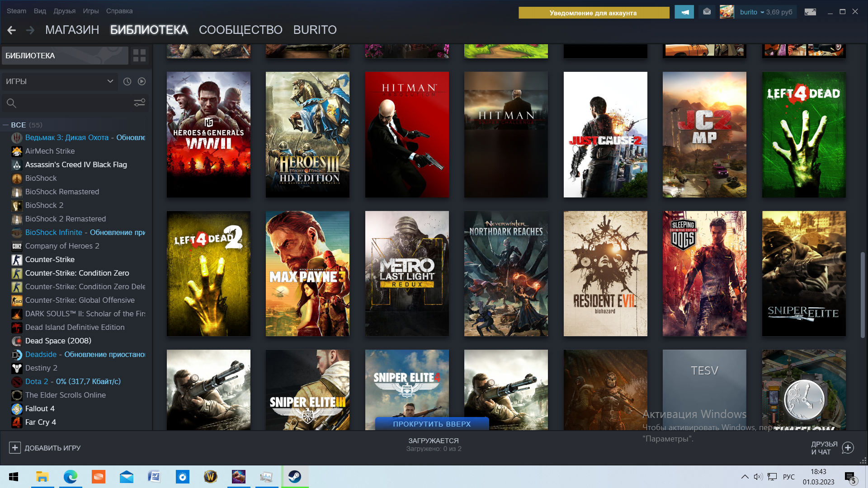
Task: Click БИБЛИОТЕКА home sidebar button
Action: coord(65,56)
